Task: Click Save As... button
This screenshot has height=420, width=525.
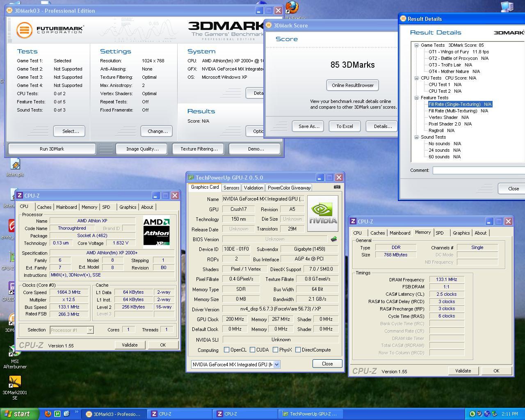Action: click(308, 126)
